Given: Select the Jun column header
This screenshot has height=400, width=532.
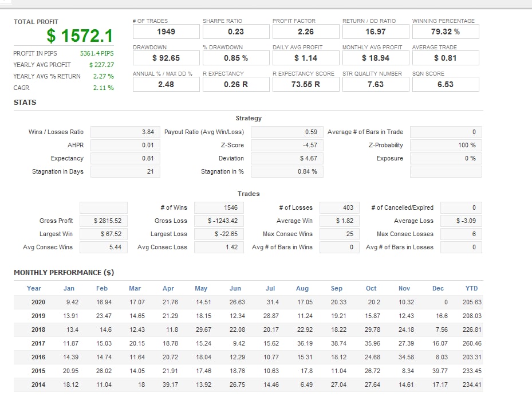Looking at the screenshot, I should 235,289.
